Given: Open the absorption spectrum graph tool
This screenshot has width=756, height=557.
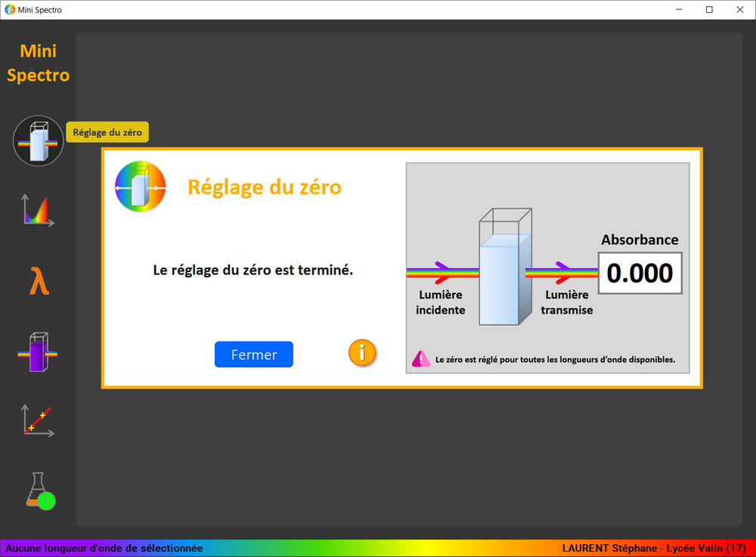Looking at the screenshot, I should (39, 211).
